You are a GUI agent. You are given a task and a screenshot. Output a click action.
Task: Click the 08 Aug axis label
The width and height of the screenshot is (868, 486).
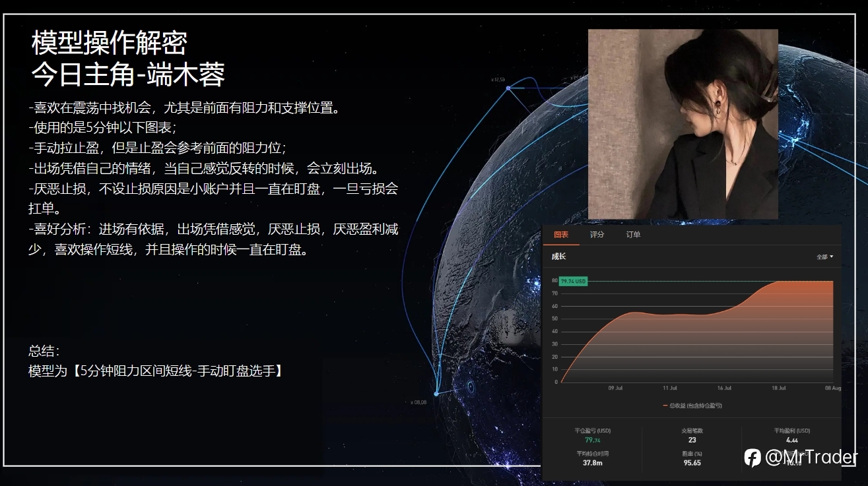(832, 388)
